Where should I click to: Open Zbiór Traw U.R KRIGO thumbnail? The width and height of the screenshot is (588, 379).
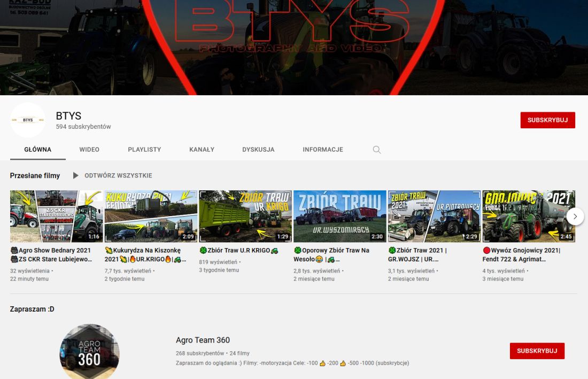pos(245,216)
